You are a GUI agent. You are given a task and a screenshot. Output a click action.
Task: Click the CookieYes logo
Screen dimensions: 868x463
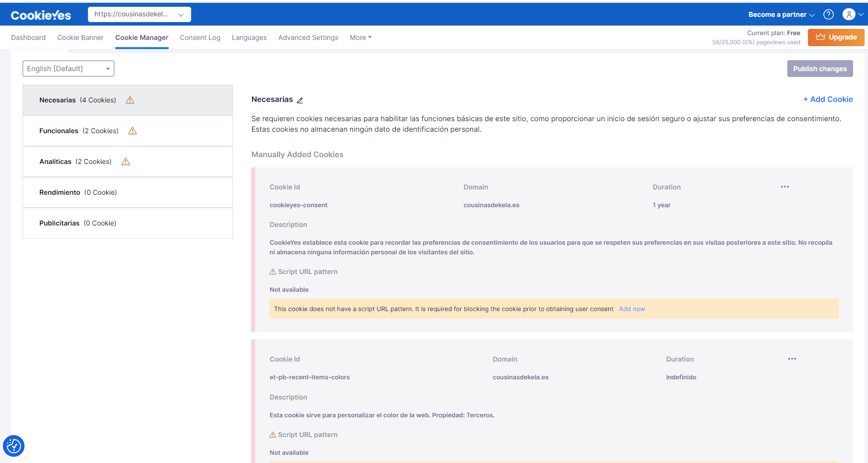pos(41,15)
